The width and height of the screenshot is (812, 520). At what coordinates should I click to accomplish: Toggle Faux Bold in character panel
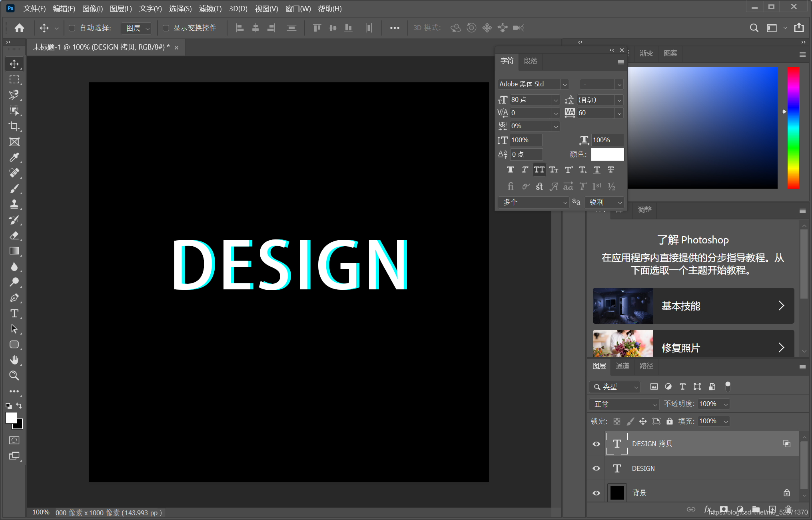point(511,170)
